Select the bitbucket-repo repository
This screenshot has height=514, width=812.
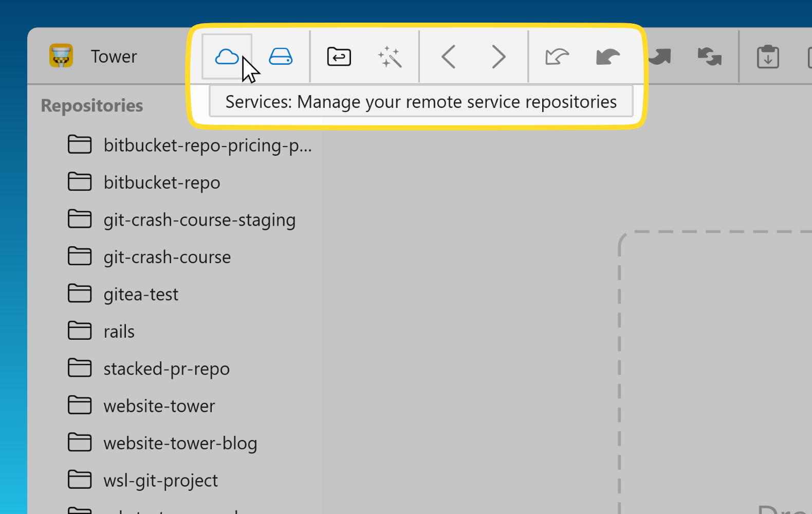[x=161, y=182]
